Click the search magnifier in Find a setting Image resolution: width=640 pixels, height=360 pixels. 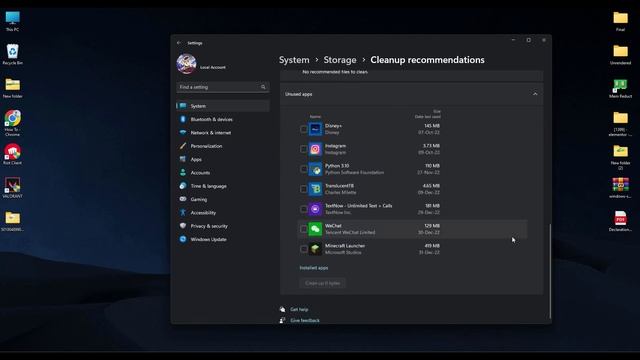[x=263, y=87]
